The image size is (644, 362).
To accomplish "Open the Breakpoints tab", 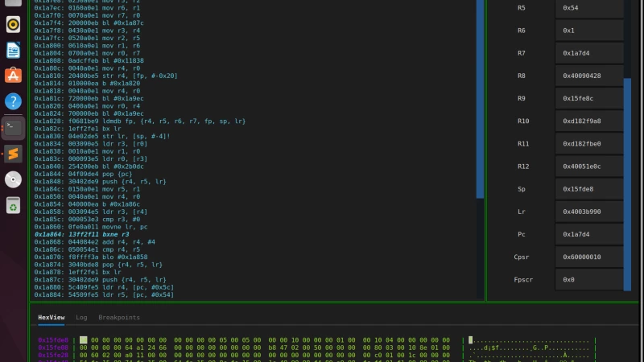I will pyautogui.click(x=118, y=318).
